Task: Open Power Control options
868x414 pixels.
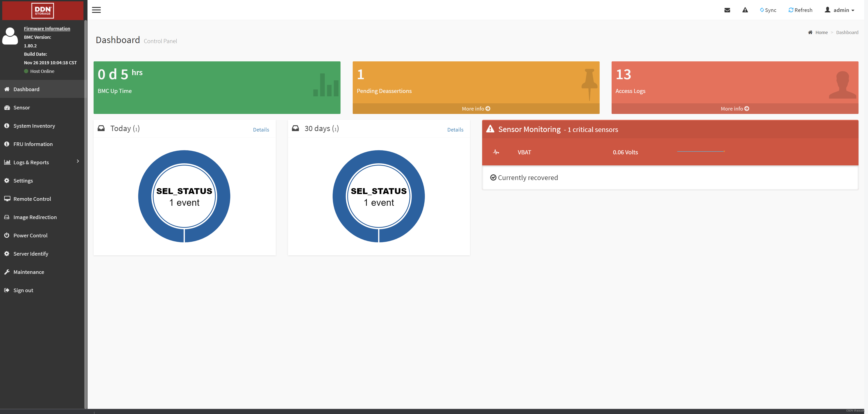Action: [30, 235]
